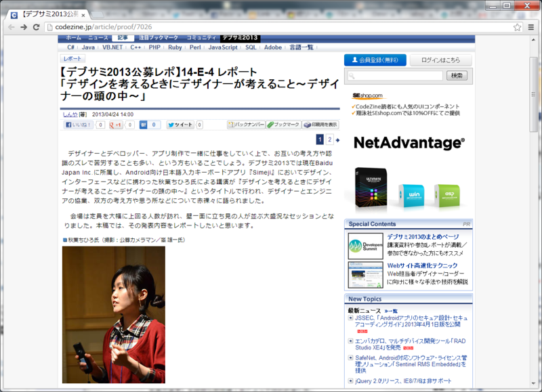
Task: Click the page scrollbar down arrow
Action: click(533, 384)
